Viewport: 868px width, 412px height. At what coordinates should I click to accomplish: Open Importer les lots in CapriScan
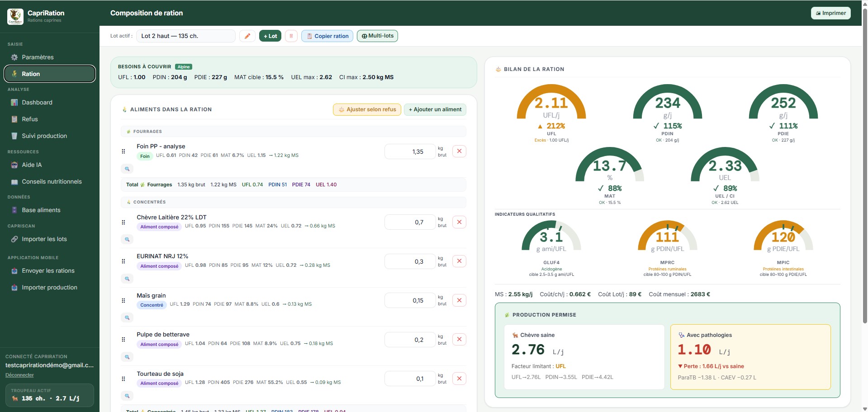[50, 239]
